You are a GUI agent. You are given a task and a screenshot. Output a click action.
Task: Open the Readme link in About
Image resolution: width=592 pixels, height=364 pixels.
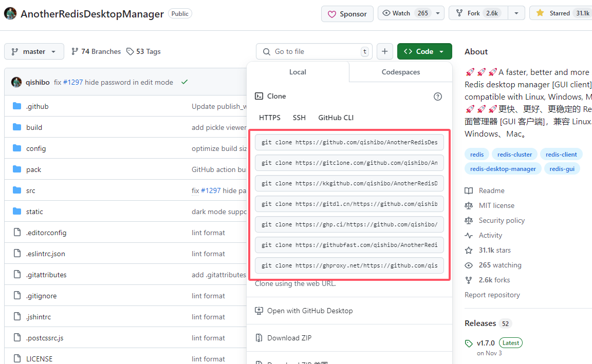point(491,191)
